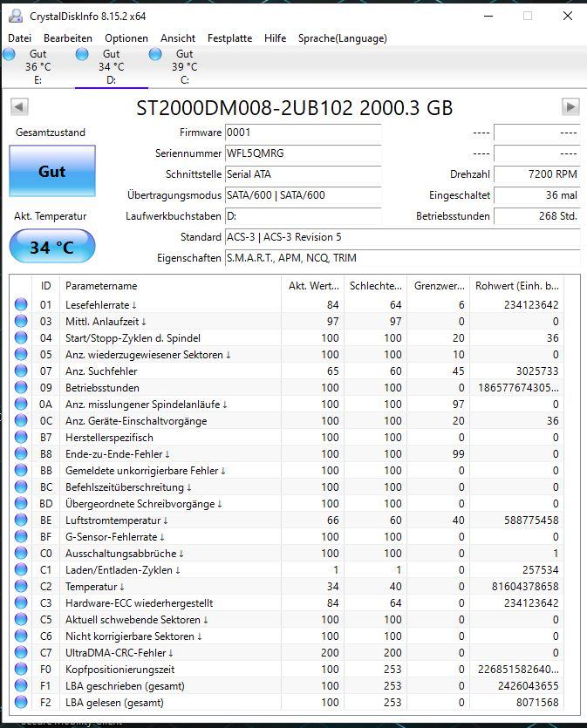Click the Parametername column header

point(170,286)
